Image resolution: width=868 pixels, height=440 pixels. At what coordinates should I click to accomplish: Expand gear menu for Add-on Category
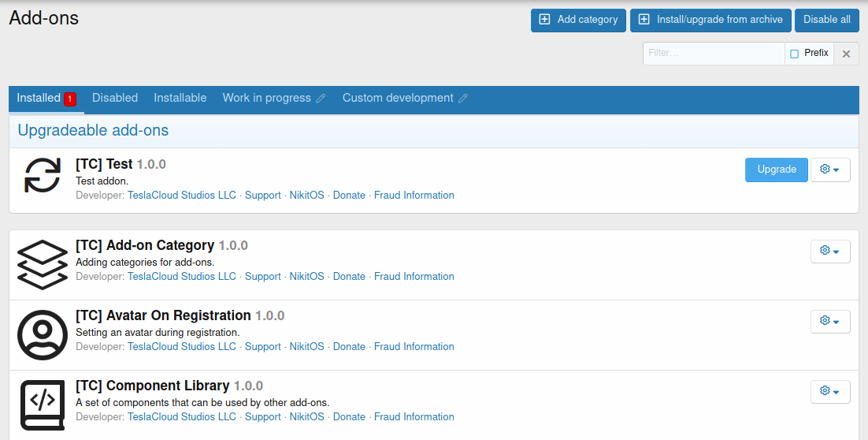pyautogui.click(x=829, y=251)
